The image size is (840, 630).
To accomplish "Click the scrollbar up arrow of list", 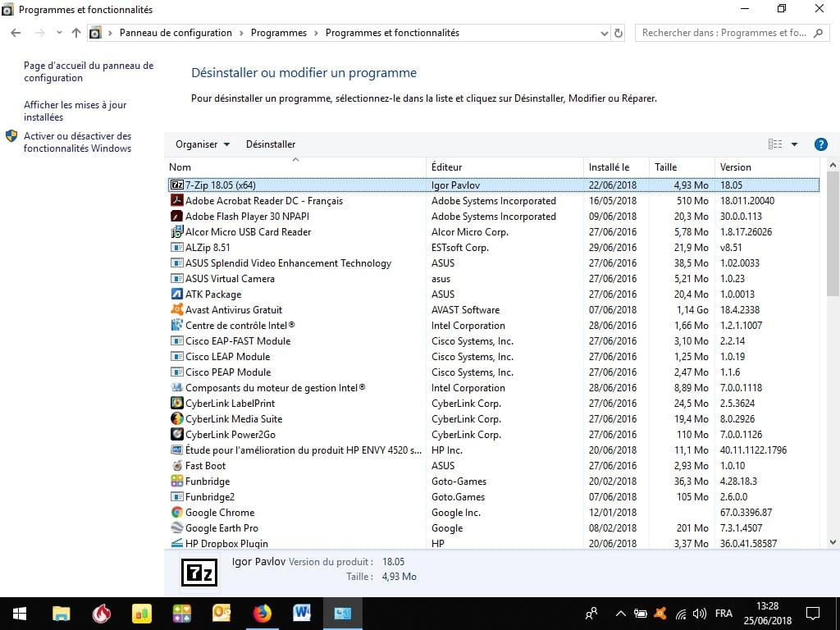I will click(833, 165).
